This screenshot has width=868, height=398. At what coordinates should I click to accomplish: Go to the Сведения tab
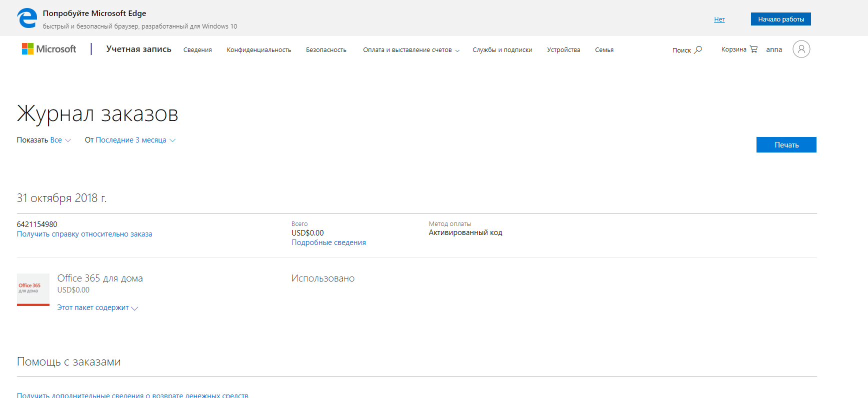click(197, 50)
